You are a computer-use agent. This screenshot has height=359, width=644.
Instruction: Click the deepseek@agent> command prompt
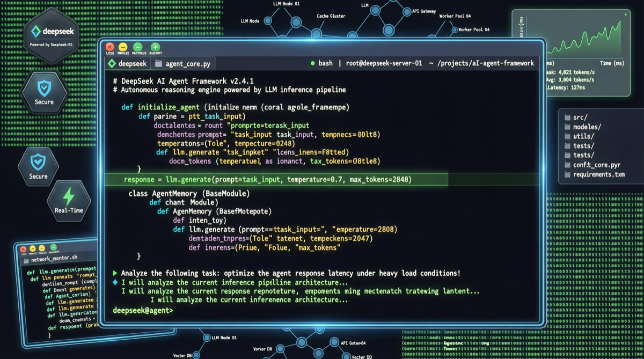click(x=143, y=310)
